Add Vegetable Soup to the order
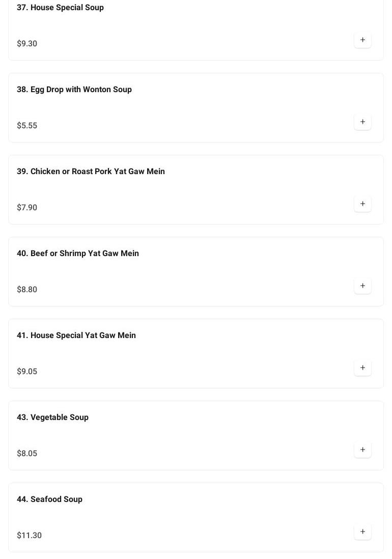392x559 pixels. point(362,450)
